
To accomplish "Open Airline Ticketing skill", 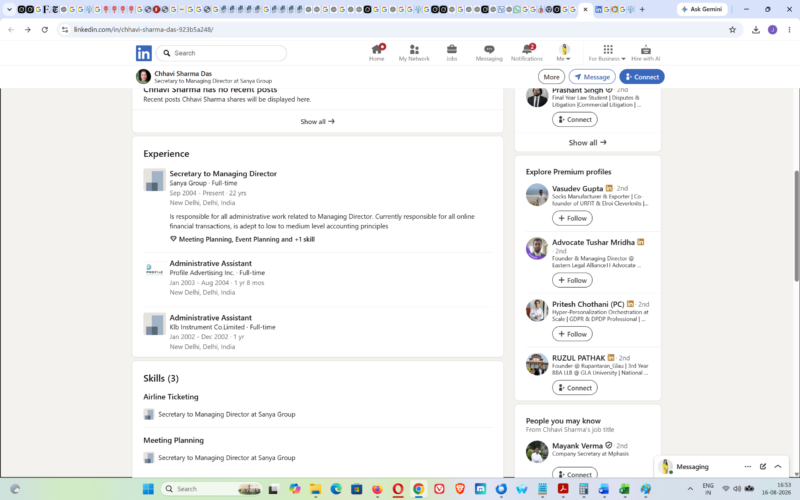I will pyautogui.click(x=171, y=396).
